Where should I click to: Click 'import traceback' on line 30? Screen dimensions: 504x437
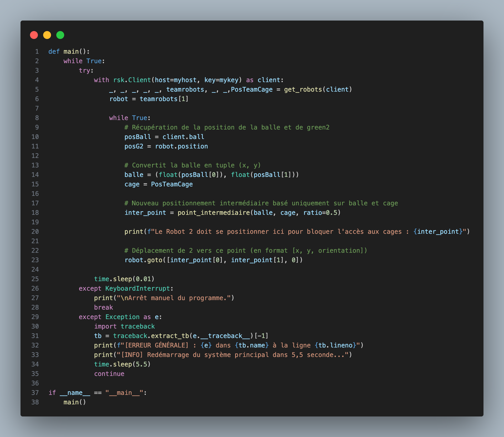point(124,326)
